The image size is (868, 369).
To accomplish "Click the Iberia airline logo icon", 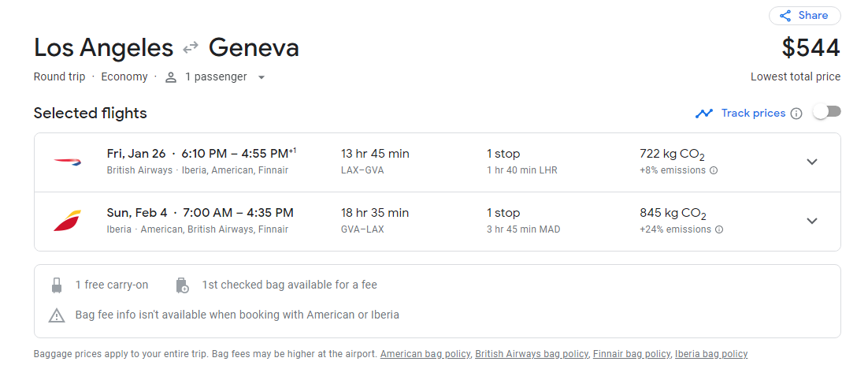I will [x=68, y=221].
